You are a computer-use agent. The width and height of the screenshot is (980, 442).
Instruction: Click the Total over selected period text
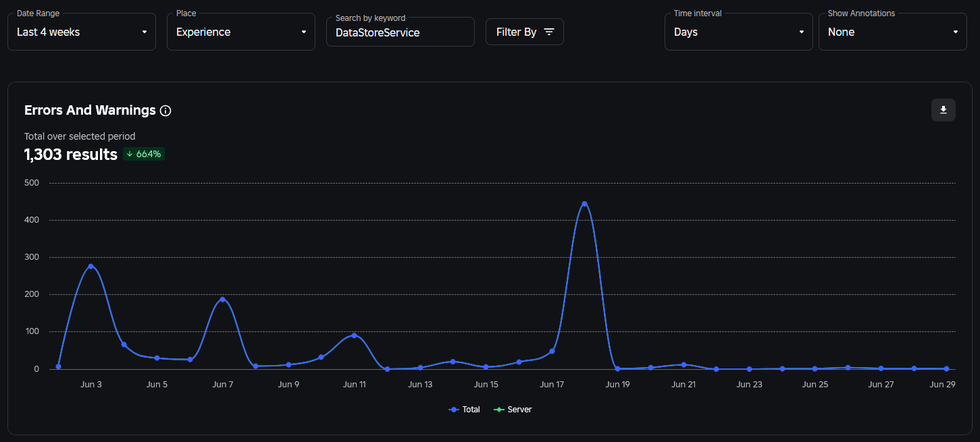pyautogui.click(x=80, y=136)
